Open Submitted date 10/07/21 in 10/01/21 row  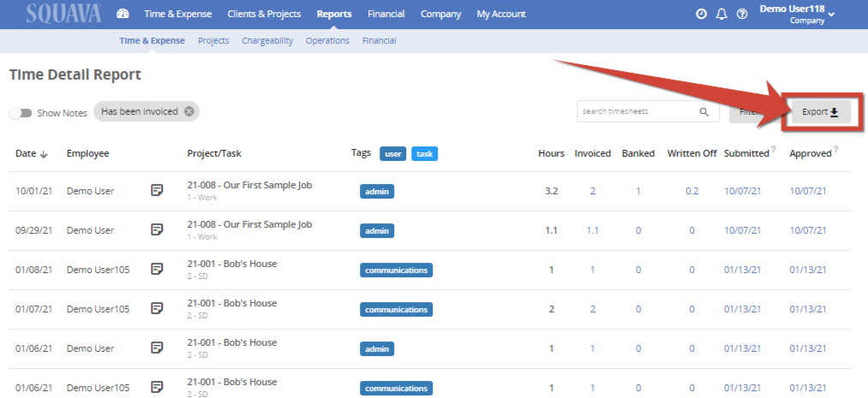coord(742,191)
